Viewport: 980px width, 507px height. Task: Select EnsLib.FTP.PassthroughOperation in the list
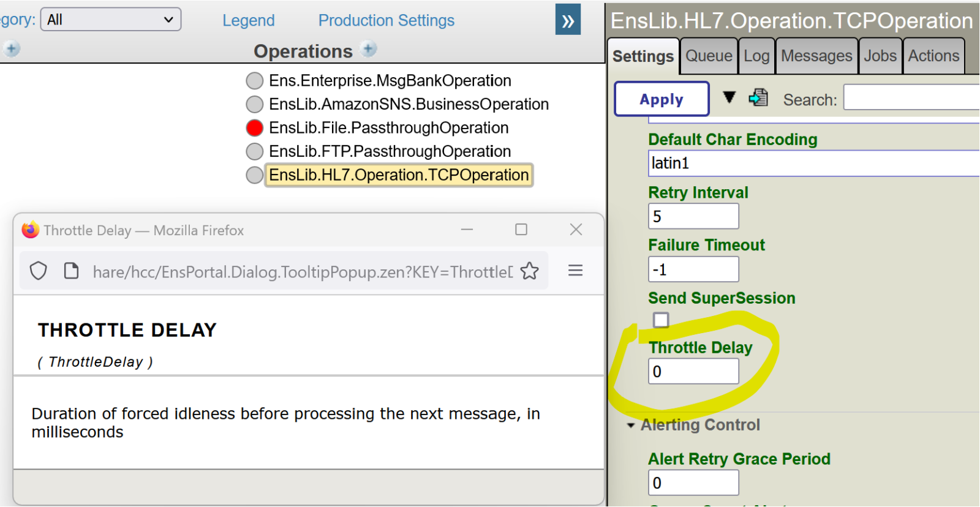click(390, 151)
